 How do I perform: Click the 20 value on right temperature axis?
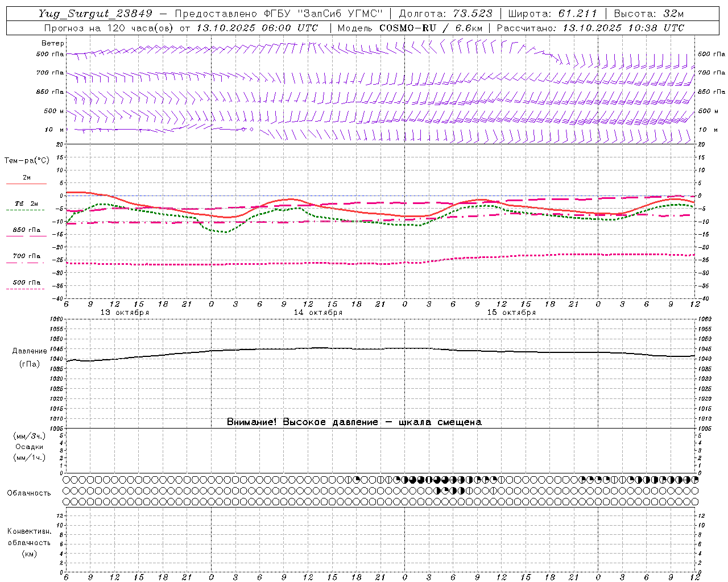[x=702, y=144]
